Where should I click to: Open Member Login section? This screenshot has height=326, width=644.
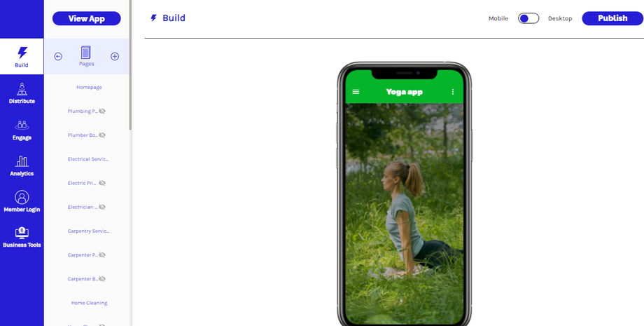(22, 201)
